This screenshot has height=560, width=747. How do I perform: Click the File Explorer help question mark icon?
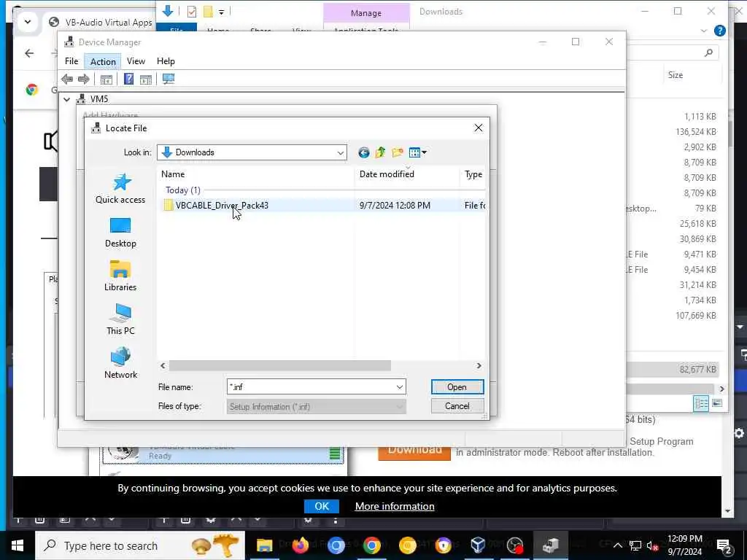pyautogui.click(x=720, y=31)
